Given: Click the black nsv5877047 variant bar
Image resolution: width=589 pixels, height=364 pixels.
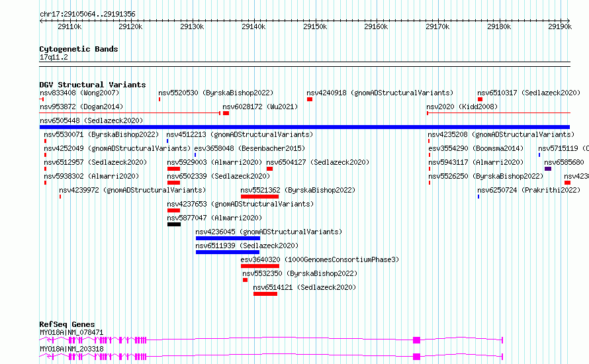Looking at the screenshot, I should coord(174,224).
